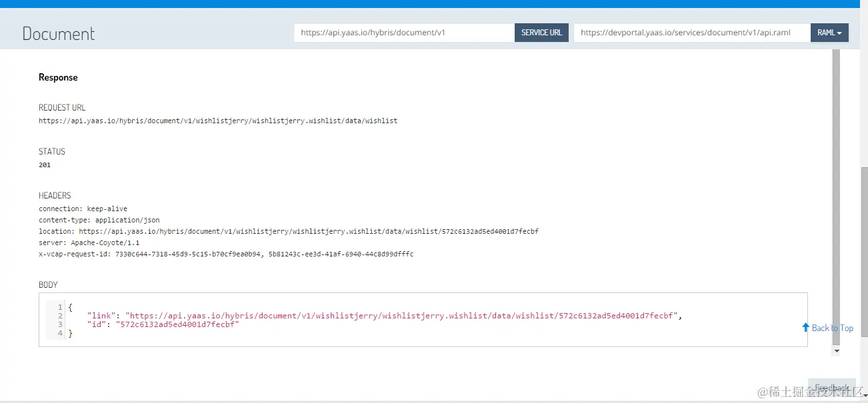Viewport: 868px width, 403px height.
Task: Click the "id" value in JSON body
Action: [x=177, y=324]
